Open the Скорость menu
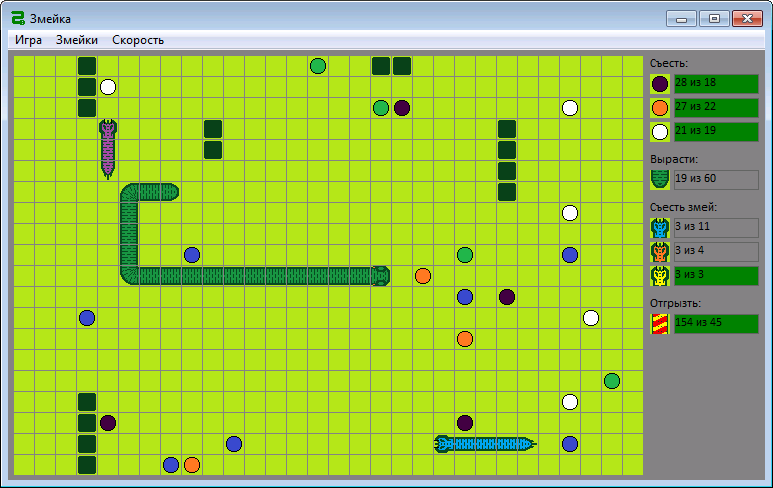This screenshot has height=488, width=773. coord(138,40)
